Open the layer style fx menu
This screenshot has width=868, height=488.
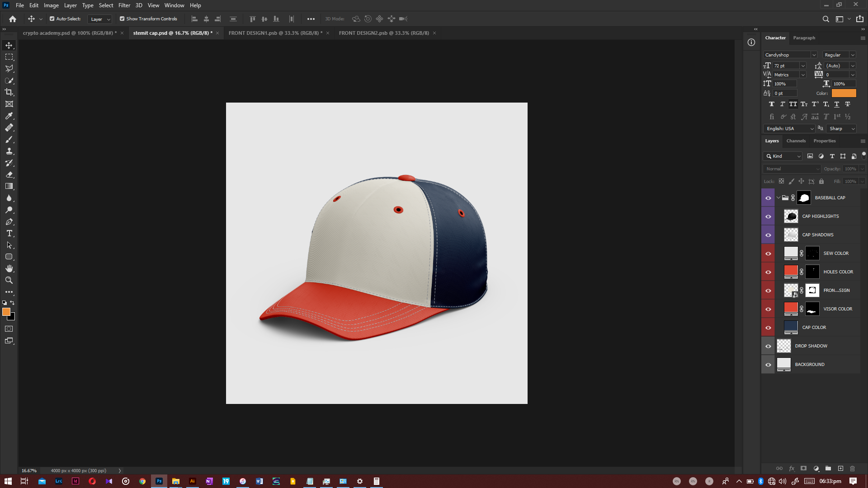(x=792, y=469)
